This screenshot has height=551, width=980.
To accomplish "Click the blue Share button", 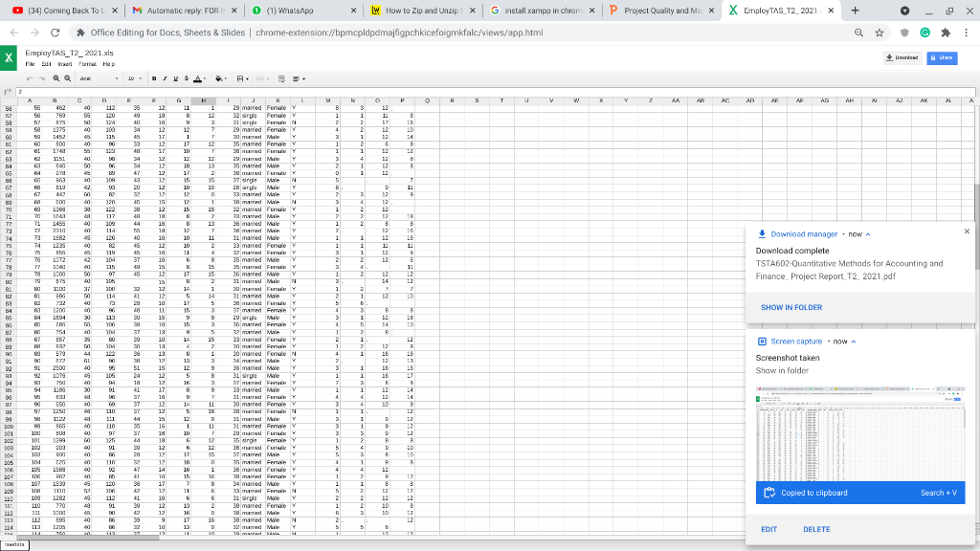I will (x=942, y=57).
